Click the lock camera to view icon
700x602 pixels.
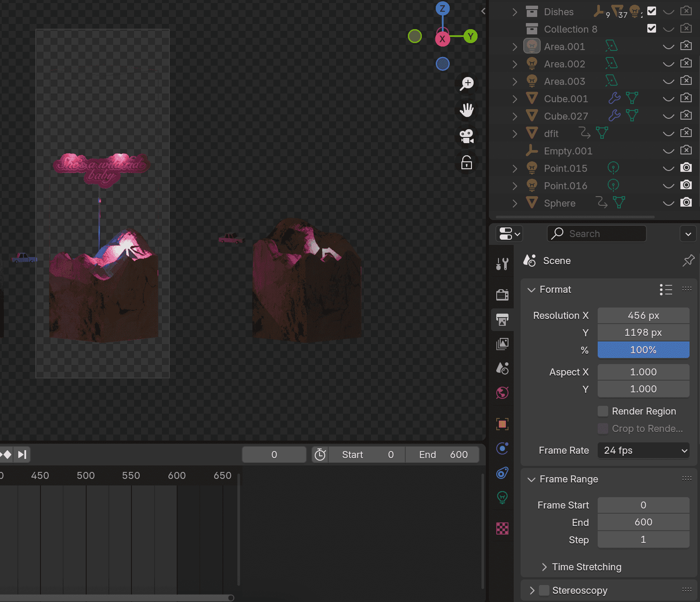(467, 163)
